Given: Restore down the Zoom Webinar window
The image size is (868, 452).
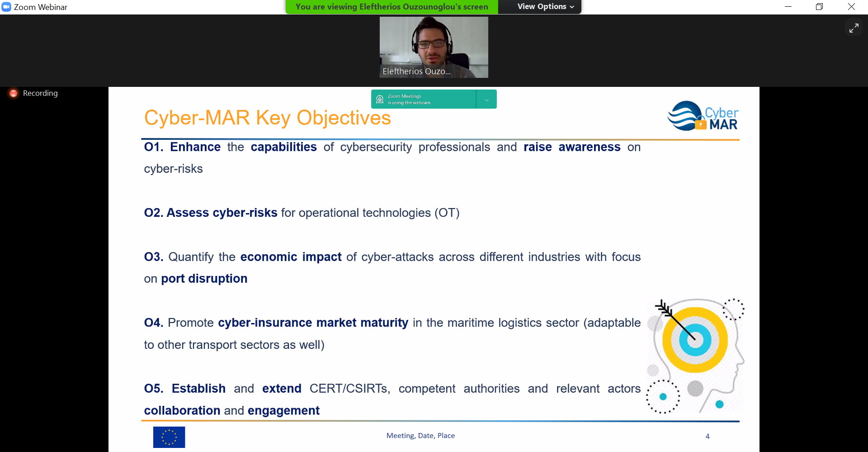Looking at the screenshot, I should tap(819, 7).
